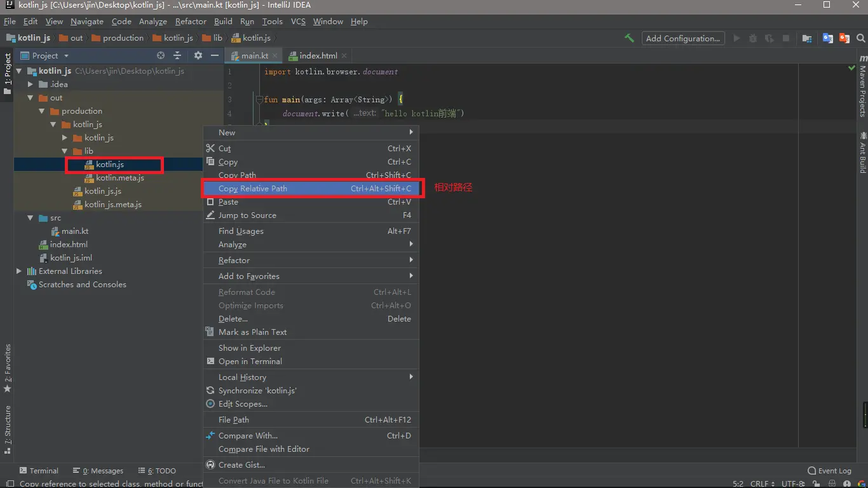Open the 2: Favorites side tool window

[8, 368]
